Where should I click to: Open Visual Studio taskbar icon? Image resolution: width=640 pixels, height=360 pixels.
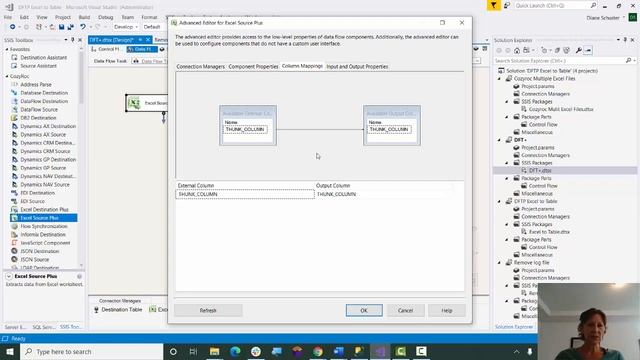click(380, 351)
